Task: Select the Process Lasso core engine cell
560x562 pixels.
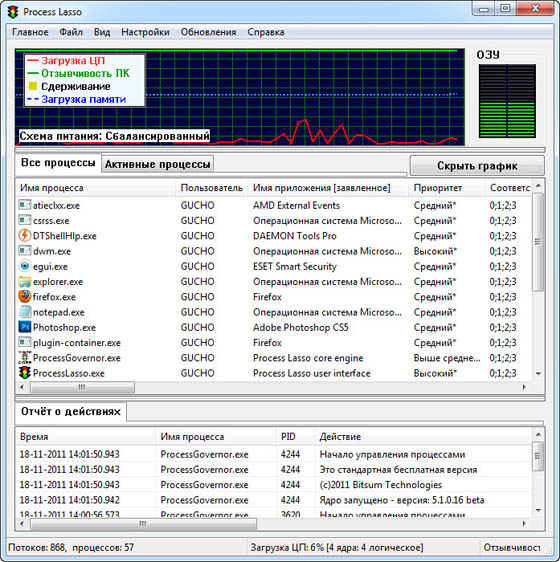Action: [x=308, y=358]
